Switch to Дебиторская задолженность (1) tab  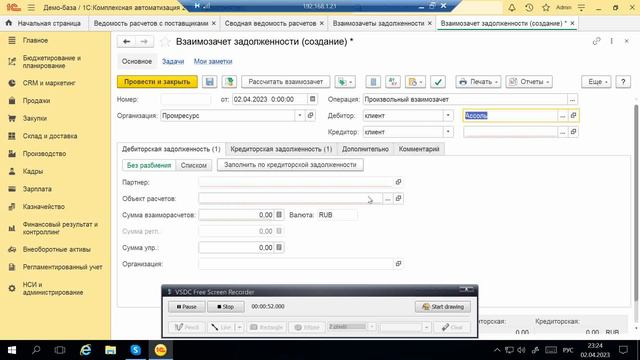click(171, 149)
